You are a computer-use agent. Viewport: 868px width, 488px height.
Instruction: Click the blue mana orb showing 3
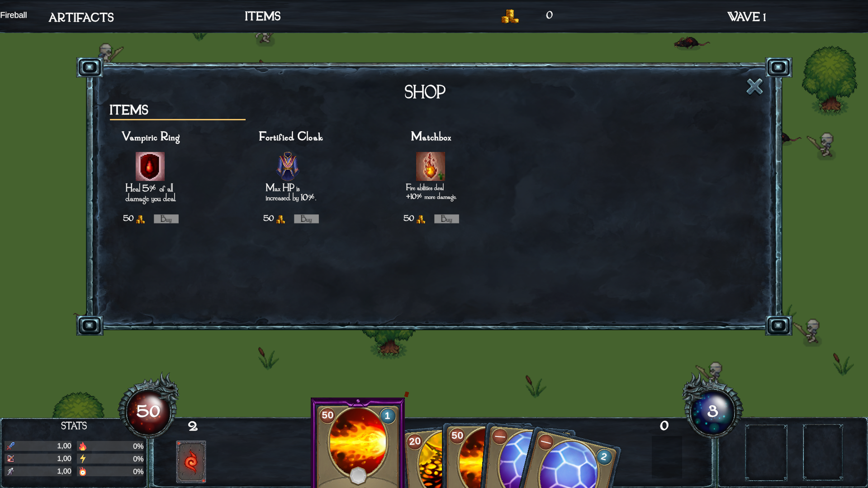[712, 411]
